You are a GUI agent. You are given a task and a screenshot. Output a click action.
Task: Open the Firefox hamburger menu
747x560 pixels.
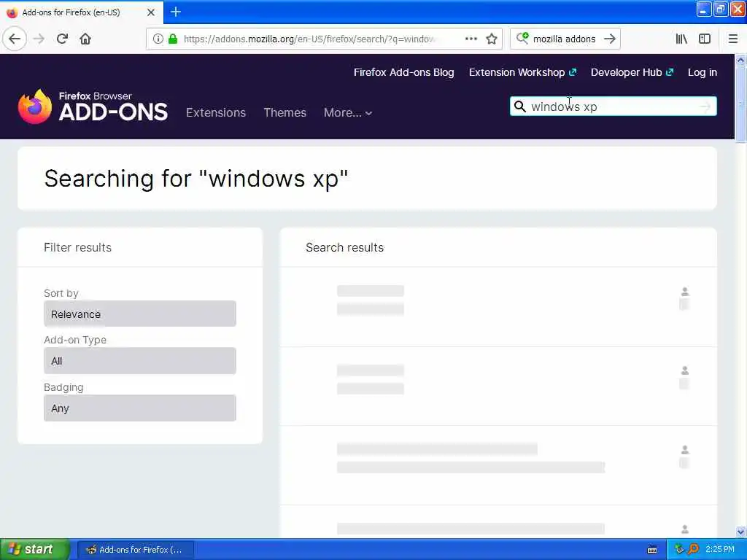[733, 39]
